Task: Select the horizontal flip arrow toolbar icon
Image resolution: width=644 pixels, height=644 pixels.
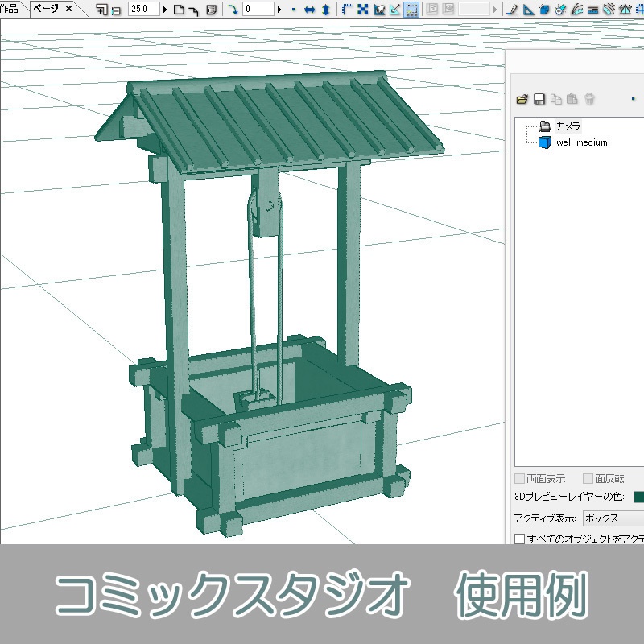Action: point(310,10)
